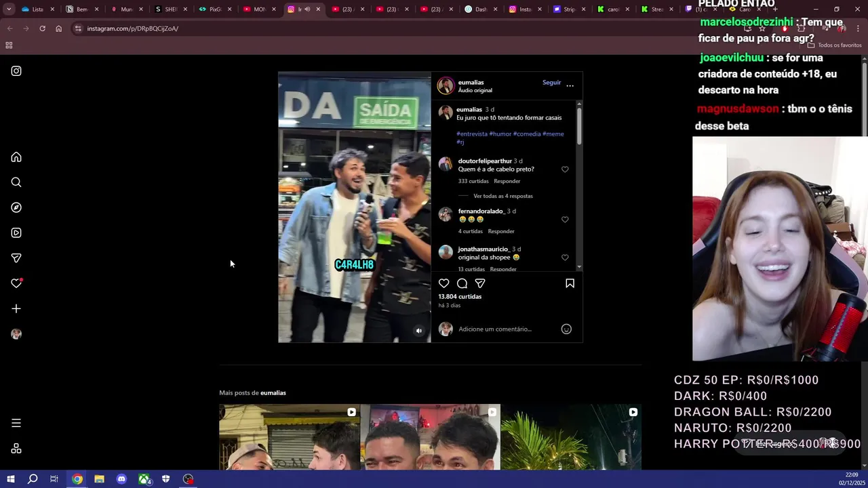
Task: Share the post via paper-plane icon
Action: click(x=480, y=283)
